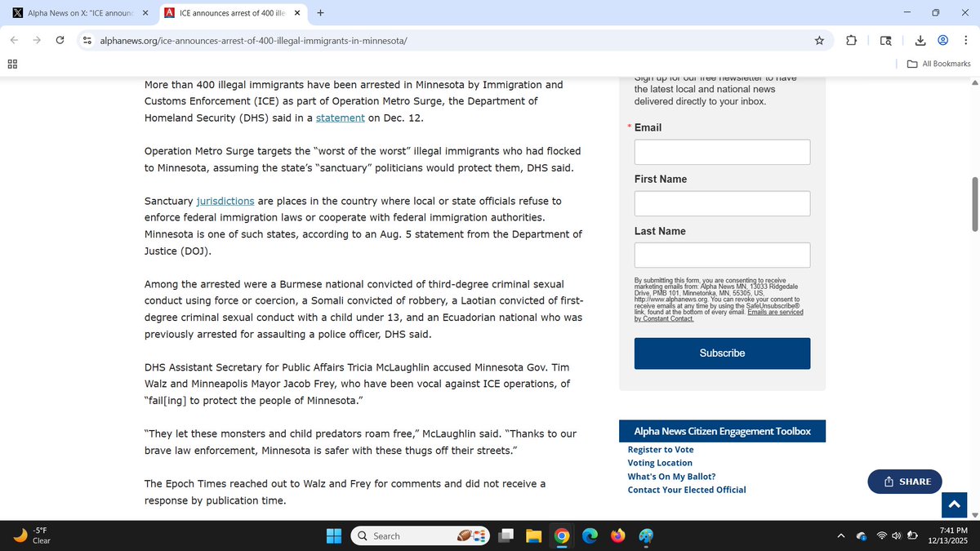
Task: Click the Subscribe button
Action: coord(722,353)
